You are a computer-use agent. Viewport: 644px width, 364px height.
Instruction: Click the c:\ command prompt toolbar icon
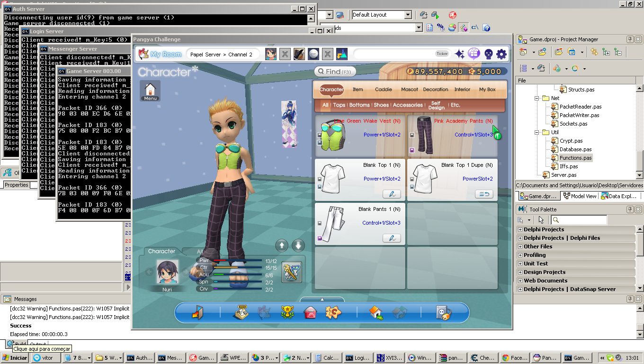point(475,28)
